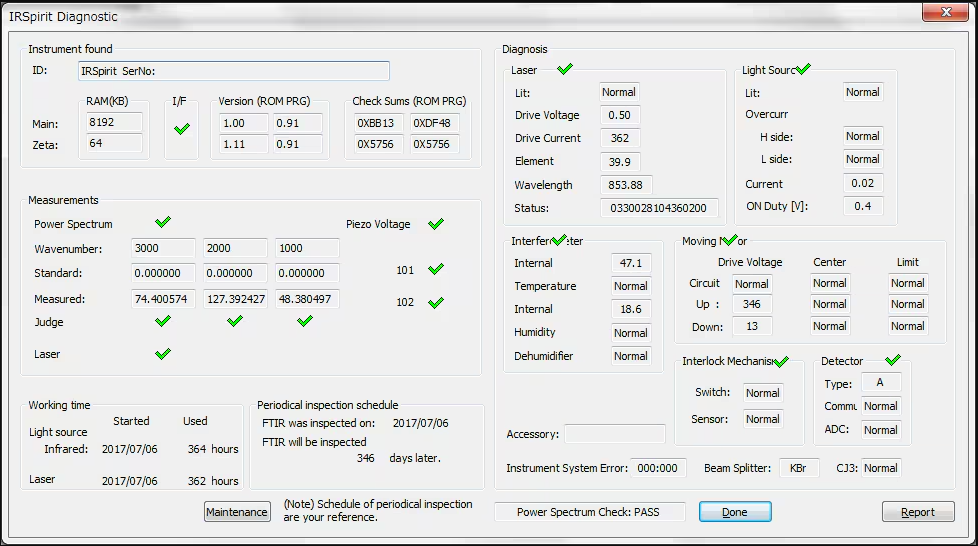The image size is (978, 546).
Task: Click the Instrument System Error field 000:000
Action: 658,468
